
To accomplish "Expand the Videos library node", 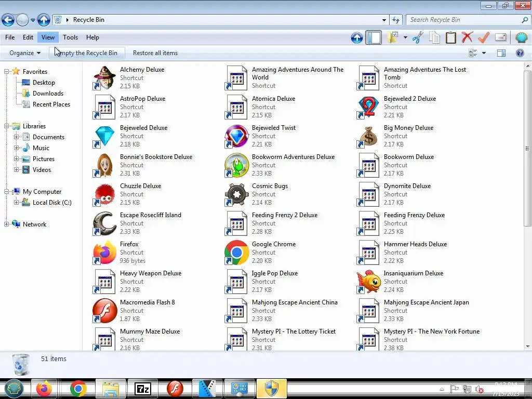I will click(x=16, y=169).
